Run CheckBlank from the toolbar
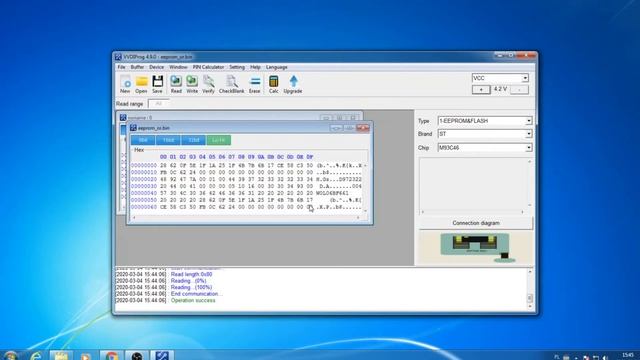The height and width of the screenshot is (360, 640). tap(231, 84)
